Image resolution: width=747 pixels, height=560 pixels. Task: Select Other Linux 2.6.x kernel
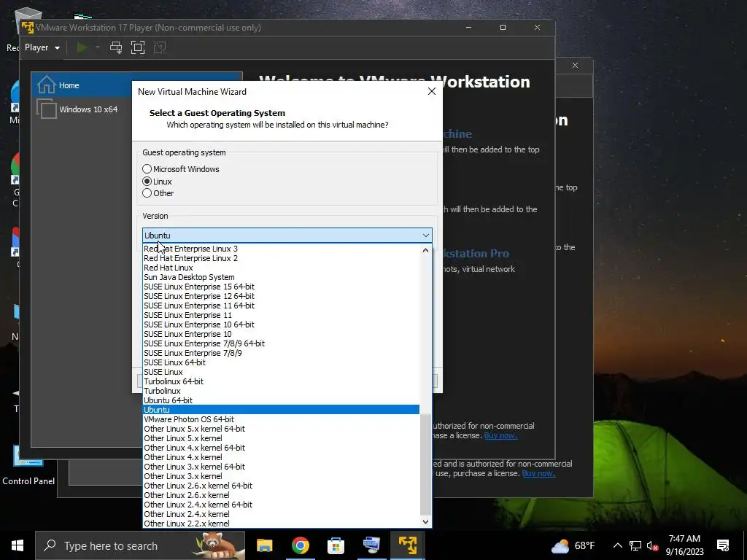click(281, 495)
